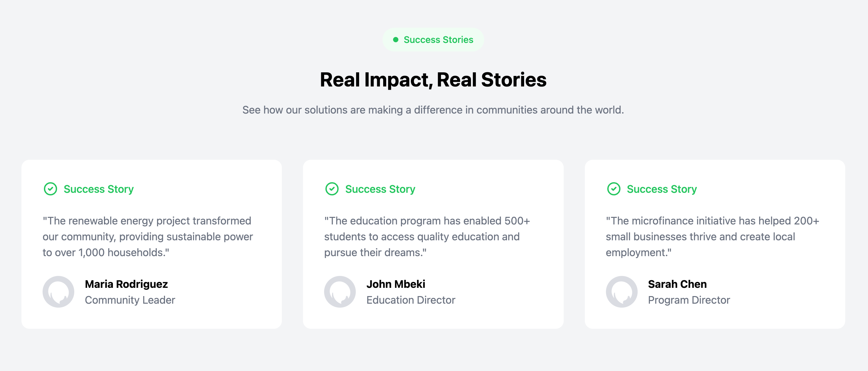
Task: Click the Success Story label in the microfinance card
Action: pyautogui.click(x=662, y=189)
